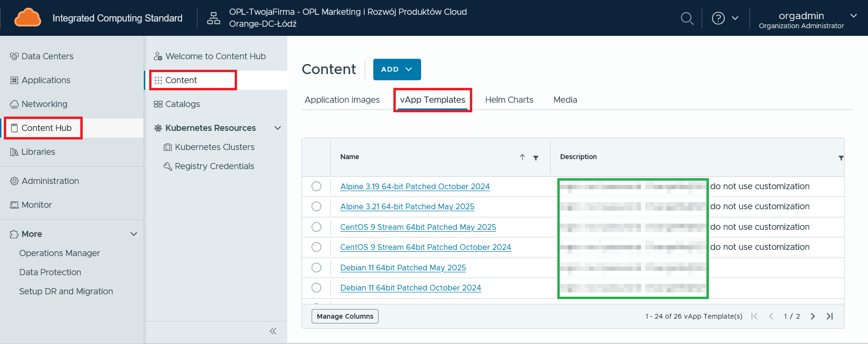Viewport: 868px width, 344px height.
Task: Switch to the Application Images tab
Action: coord(342,100)
